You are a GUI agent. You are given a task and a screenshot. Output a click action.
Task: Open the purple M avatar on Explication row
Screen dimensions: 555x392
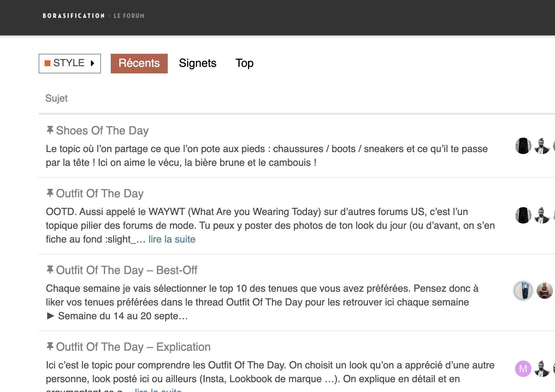(x=523, y=369)
